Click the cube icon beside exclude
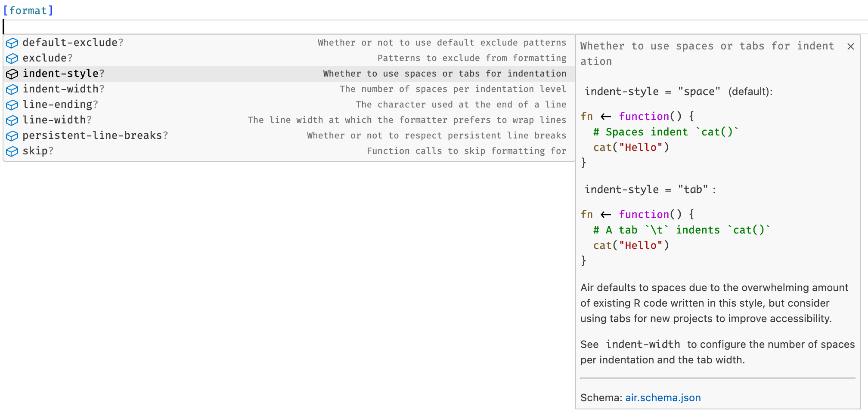The image size is (868, 418). 12,58
